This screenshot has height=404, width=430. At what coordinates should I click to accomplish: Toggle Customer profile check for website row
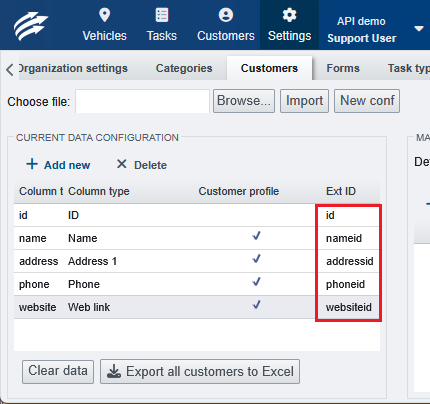[x=256, y=305]
